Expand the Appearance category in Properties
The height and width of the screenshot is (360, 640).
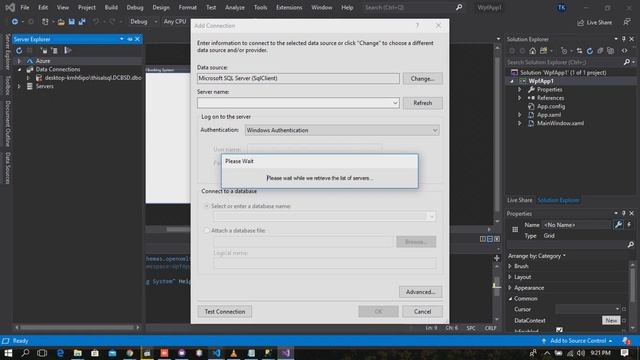click(510, 288)
